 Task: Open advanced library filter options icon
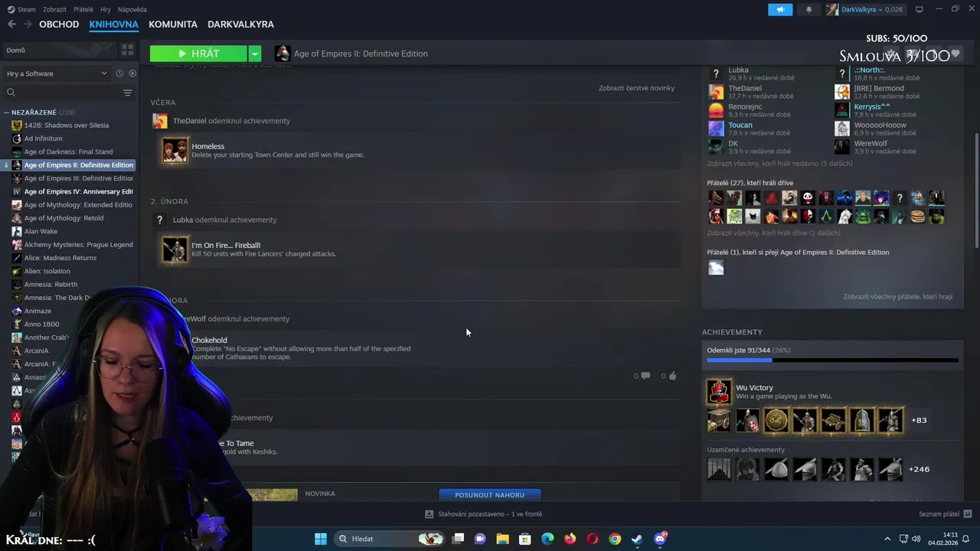point(127,93)
